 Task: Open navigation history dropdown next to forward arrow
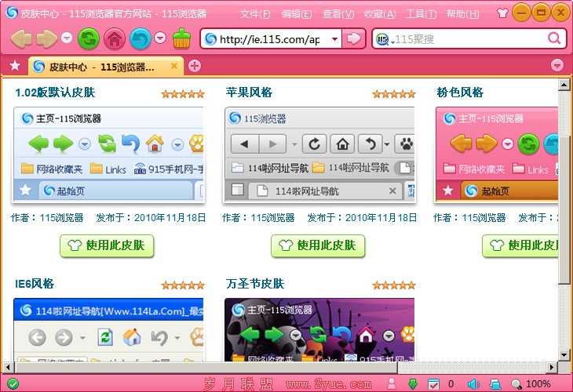tap(67, 38)
